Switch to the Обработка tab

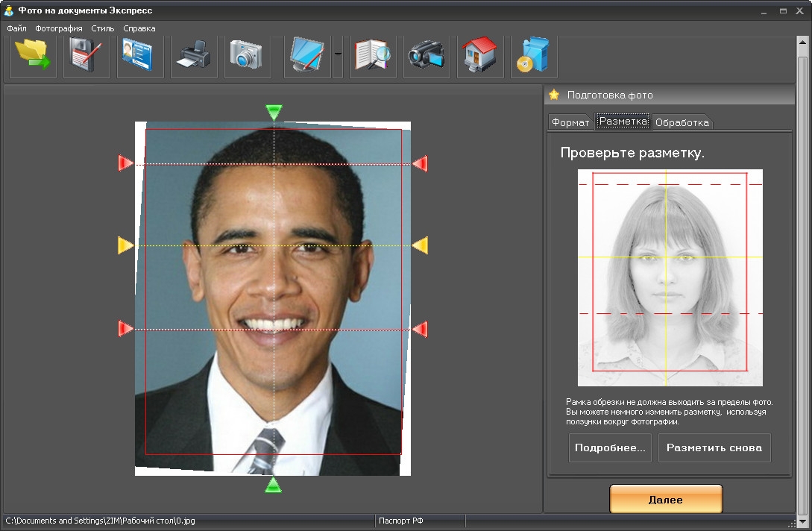pyautogui.click(x=682, y=122)
